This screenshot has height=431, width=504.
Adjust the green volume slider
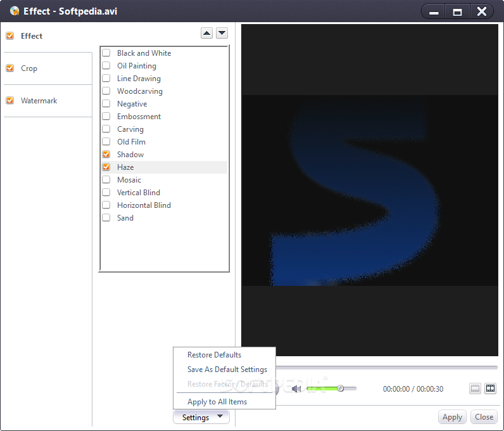[x=331, y=389]
